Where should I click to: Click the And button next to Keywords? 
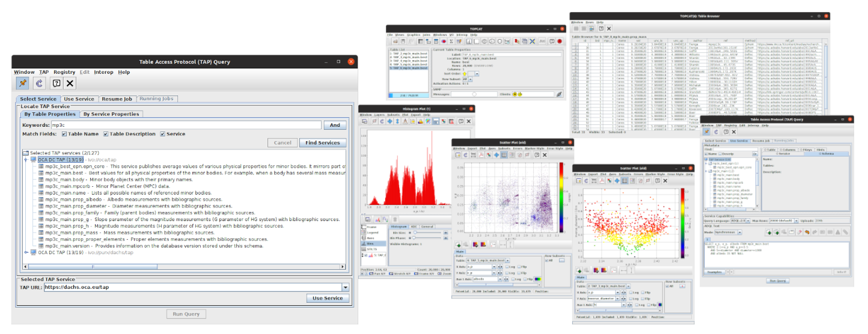tap(335, 125)
